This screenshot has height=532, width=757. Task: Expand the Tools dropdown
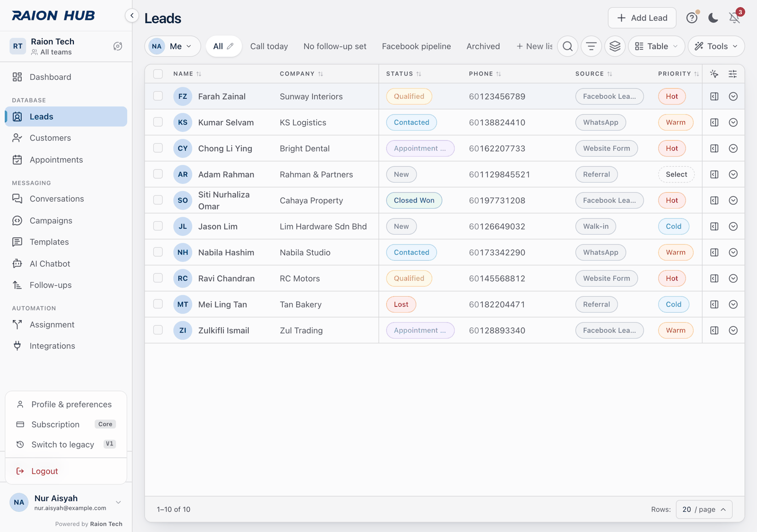pos(716,46)
